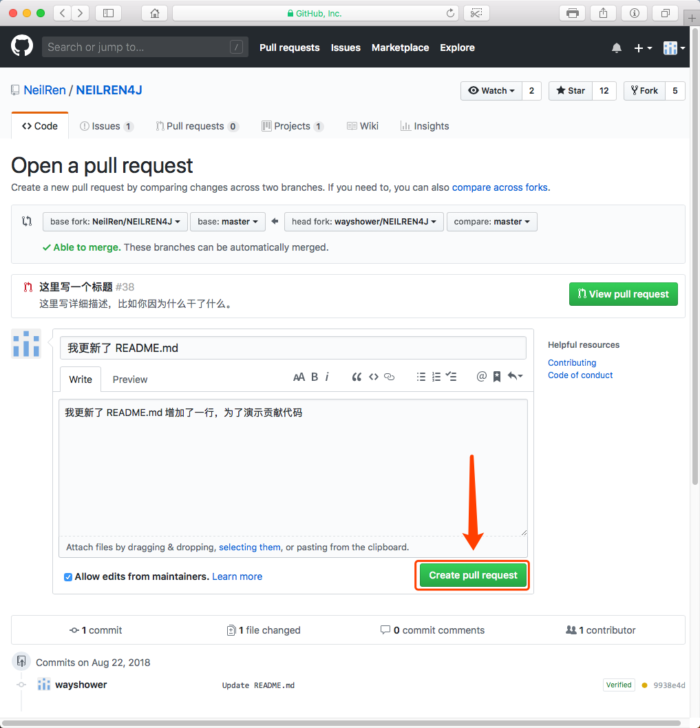Open the base fork NeilRen/NEILREN4J dropdown

pyautogui.click(x=115, y=222)
